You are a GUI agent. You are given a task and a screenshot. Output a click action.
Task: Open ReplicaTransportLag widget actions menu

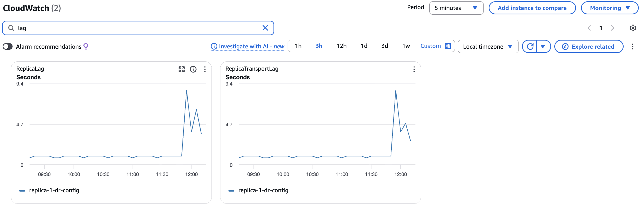click(x=414, y=69)
